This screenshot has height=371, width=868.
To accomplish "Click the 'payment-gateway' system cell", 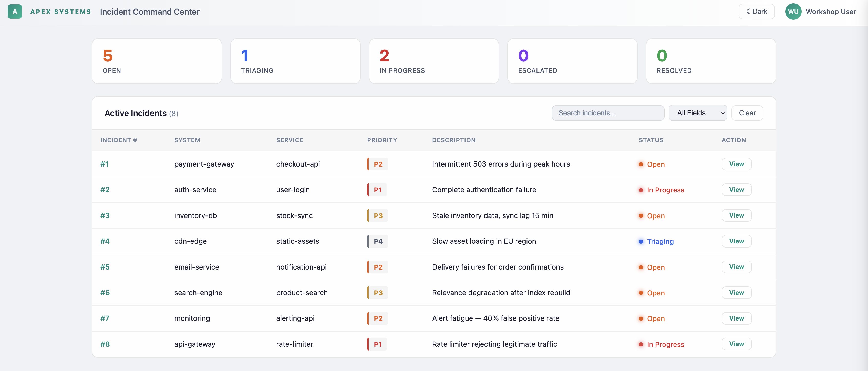I will coord(204,164).
